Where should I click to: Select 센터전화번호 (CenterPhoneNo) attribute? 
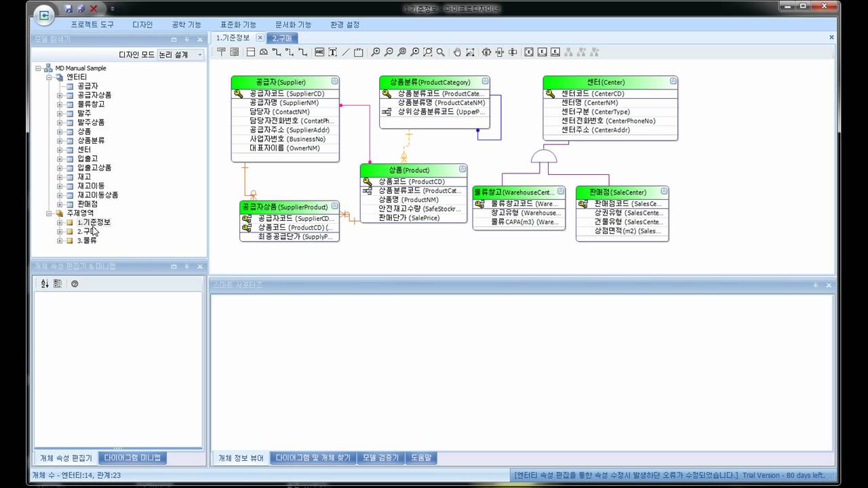pos(608,121)
